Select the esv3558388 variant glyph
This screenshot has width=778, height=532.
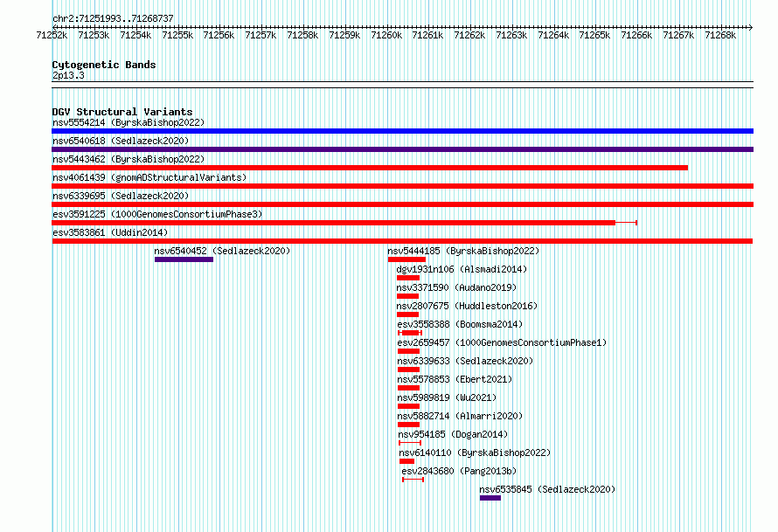point(410,333)
